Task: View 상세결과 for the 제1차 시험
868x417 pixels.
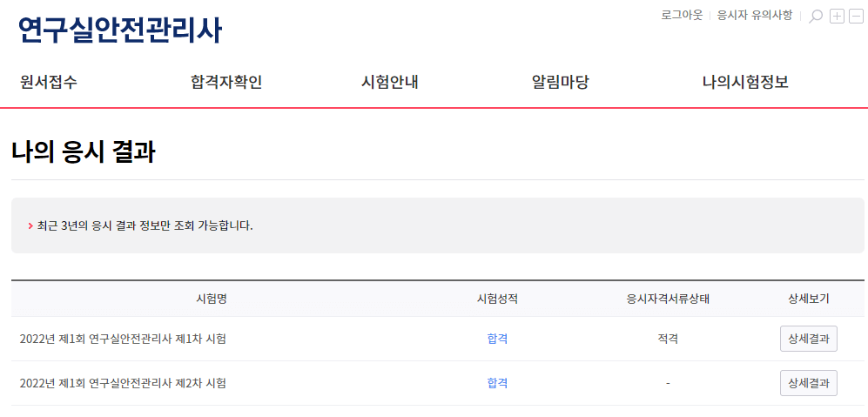Action: pos(808,339)
